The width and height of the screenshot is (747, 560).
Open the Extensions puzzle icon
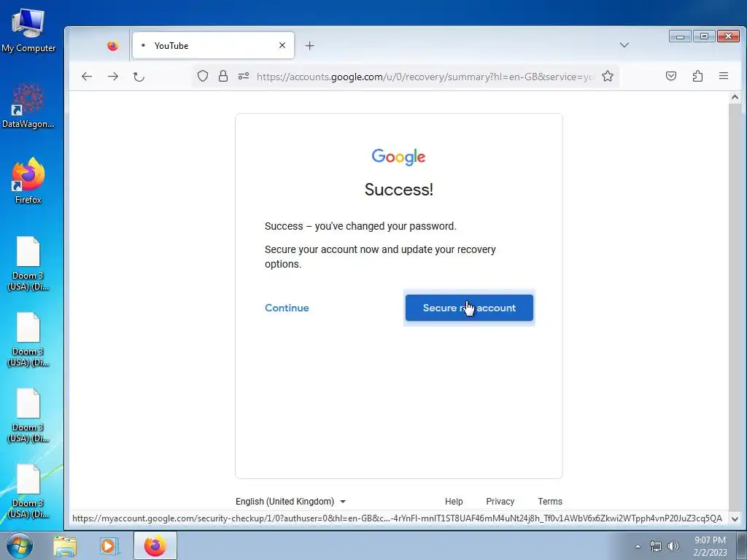pyautogui.click(x=697, y=76)
